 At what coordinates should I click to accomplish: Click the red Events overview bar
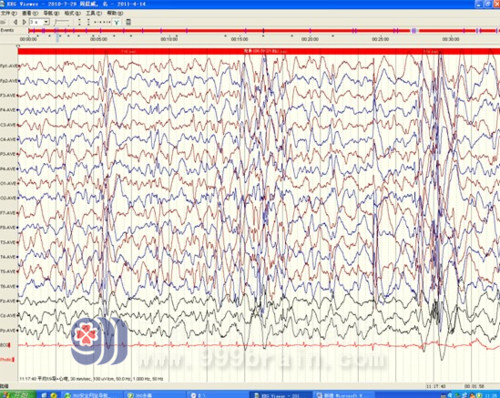(263, 31)
